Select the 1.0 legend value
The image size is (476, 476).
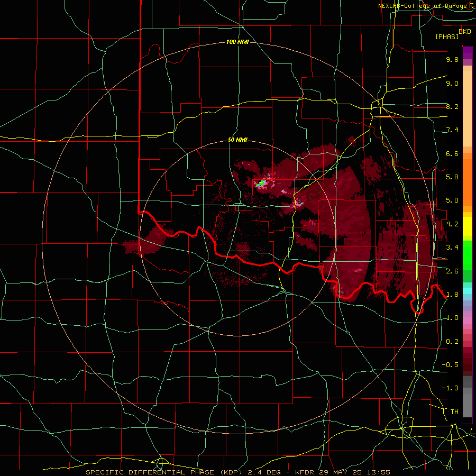point(452,318)
